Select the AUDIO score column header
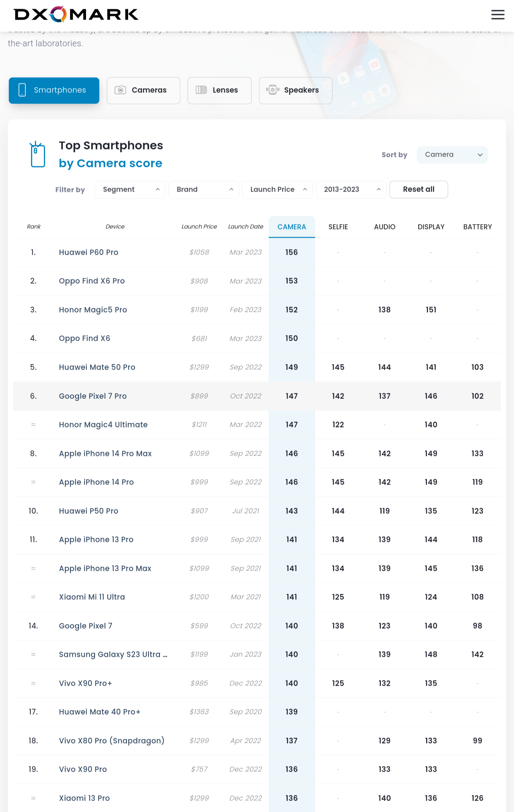 coord(384,227)
